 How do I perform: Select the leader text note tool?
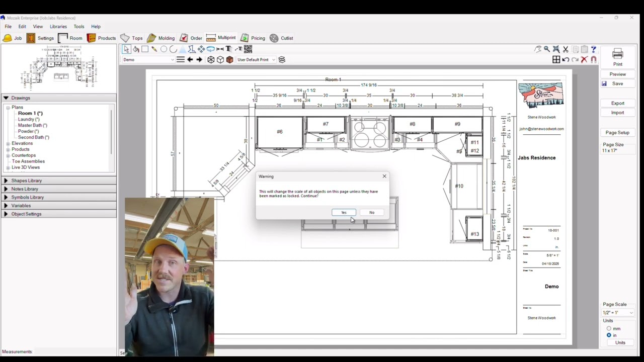point(238,49)
